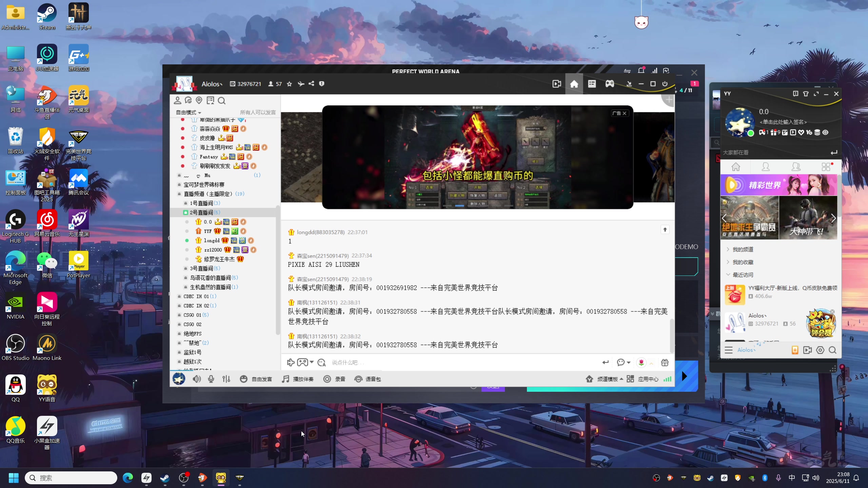Viewport: 868px width, 488px height.
Task: Close the ad with 广告 X button
Action: coord(619,113)
